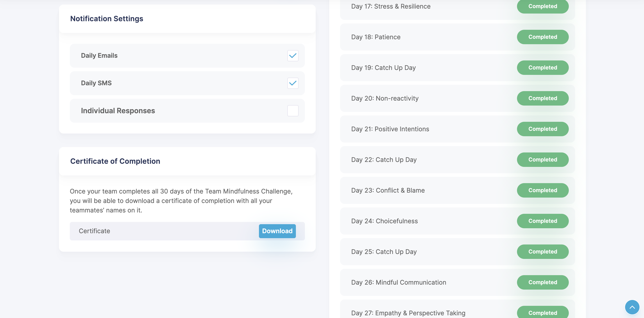The height and width of the screenshot is (318, 644).
Task: Click the scroll-to-top arrow button
Action: pyautogui.click(x=632, y=307)
